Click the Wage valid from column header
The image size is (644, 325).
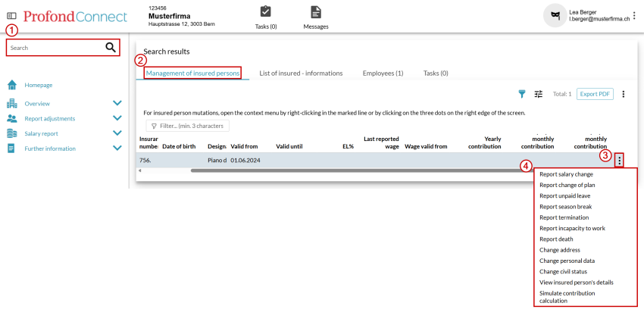[x=426, y=146]
